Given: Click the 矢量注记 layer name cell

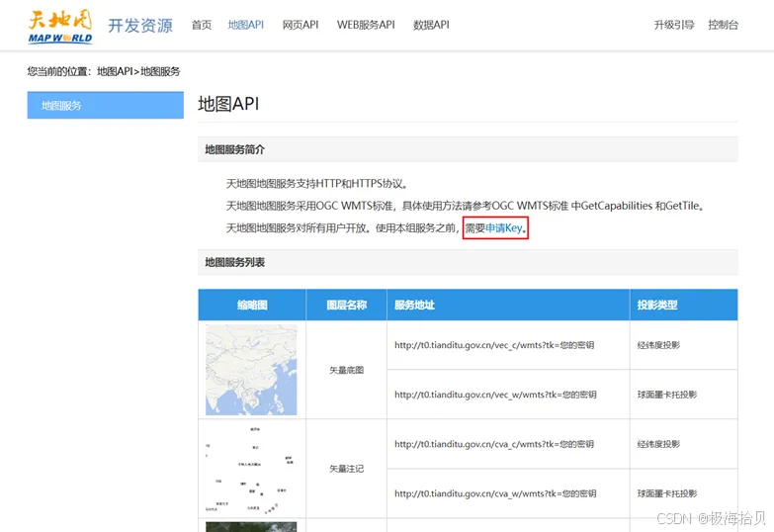Looking at the screenshot, I should (347, 469).
